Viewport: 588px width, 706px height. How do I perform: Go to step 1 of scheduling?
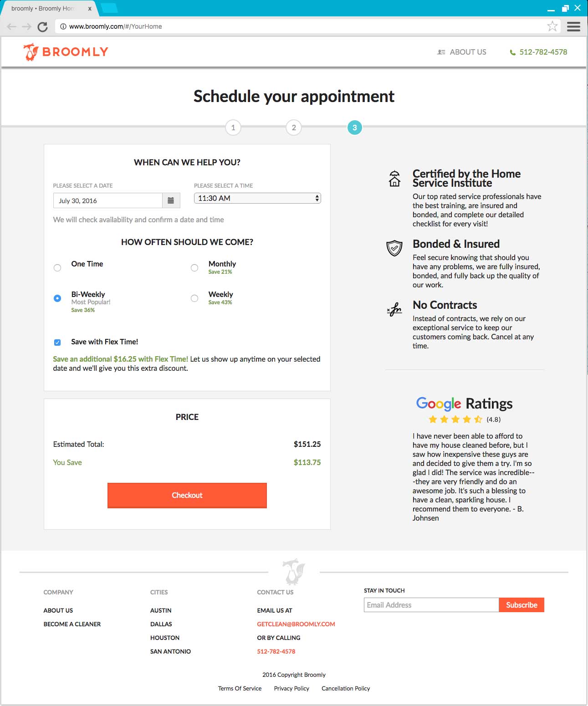[x=233, y=128]
